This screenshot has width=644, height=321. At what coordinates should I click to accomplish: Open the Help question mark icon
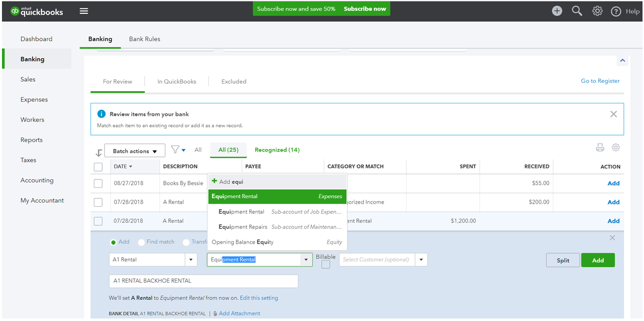click(x=616, y=11)
